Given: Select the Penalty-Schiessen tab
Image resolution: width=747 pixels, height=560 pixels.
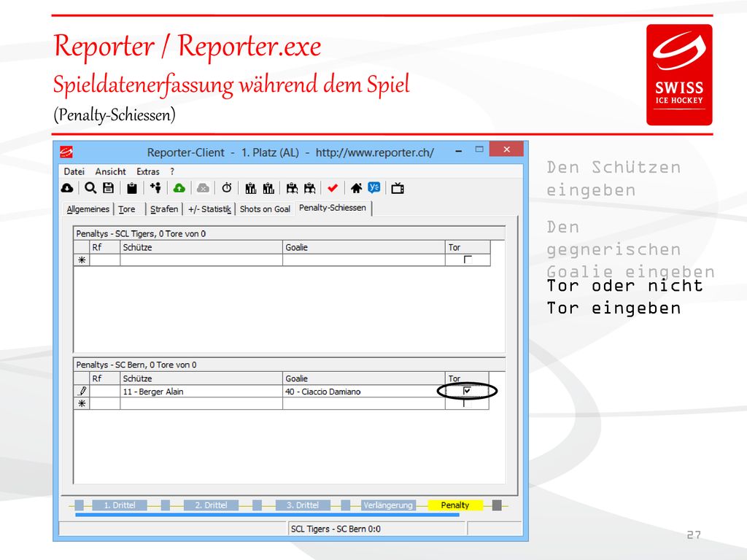Looking at the screenshot, I should coord(333,208).
